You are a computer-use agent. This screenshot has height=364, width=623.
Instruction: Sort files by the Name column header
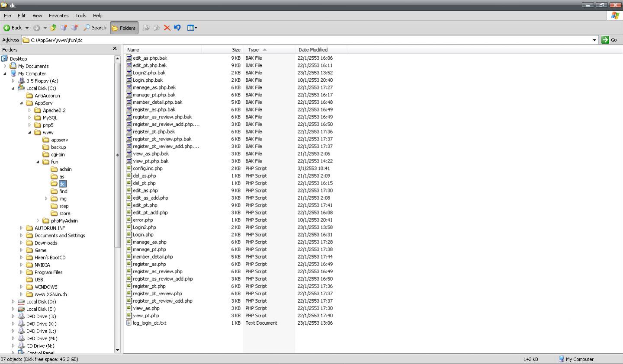pyautogui.click(x=162, y=50)
